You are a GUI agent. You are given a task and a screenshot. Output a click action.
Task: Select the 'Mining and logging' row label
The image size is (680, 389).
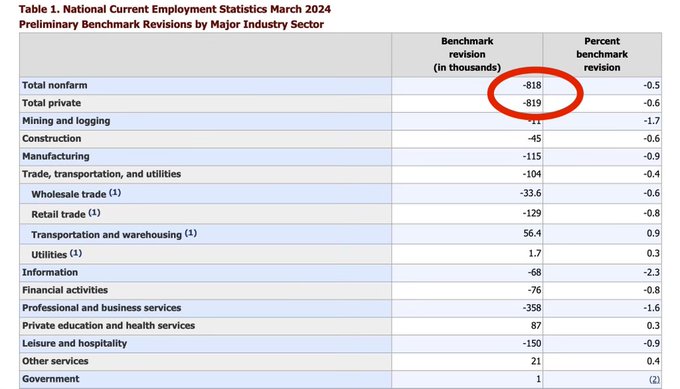[x=66, y=121]
